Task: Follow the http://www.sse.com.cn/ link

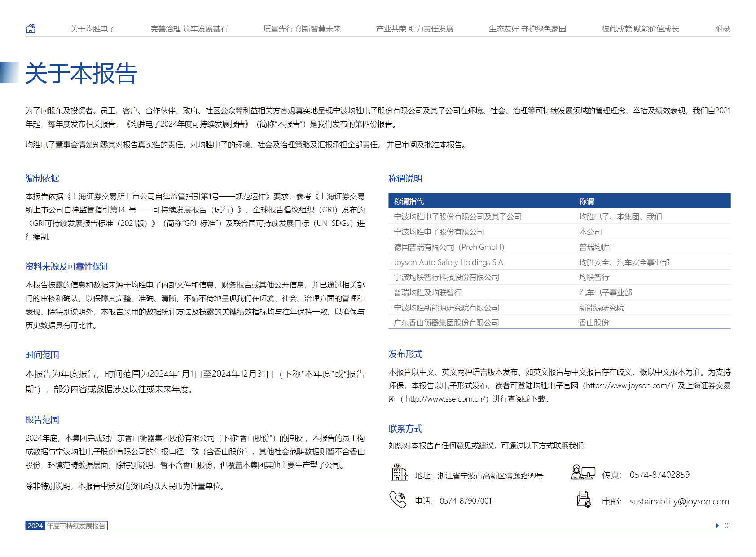Action: point(445,399)
